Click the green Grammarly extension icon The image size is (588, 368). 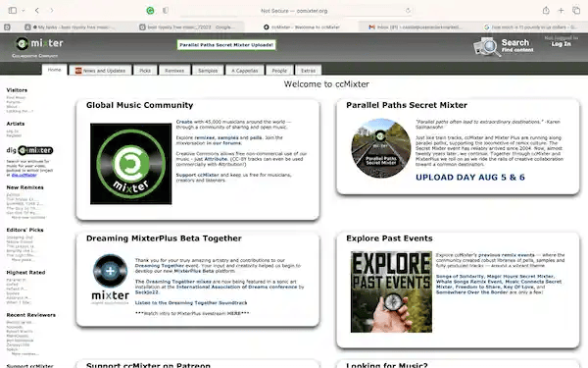click(x=150, y=11)
